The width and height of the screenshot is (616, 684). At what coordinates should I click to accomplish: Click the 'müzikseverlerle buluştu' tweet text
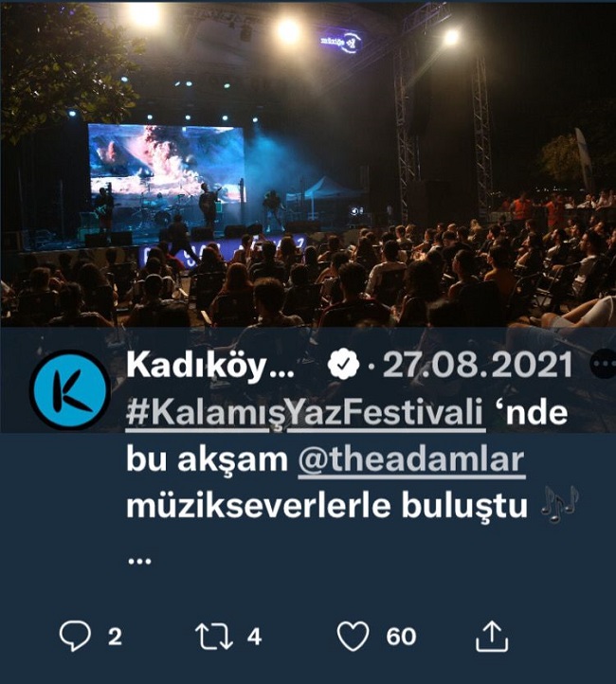click(327, 506)
